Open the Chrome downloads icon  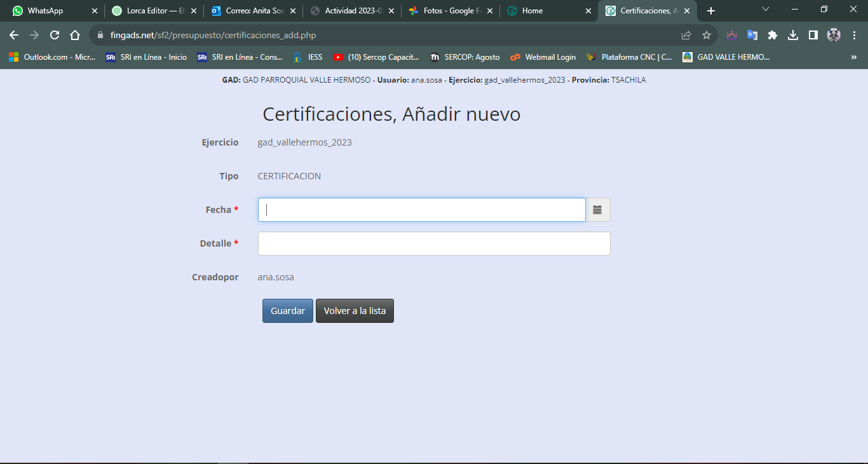793,36
